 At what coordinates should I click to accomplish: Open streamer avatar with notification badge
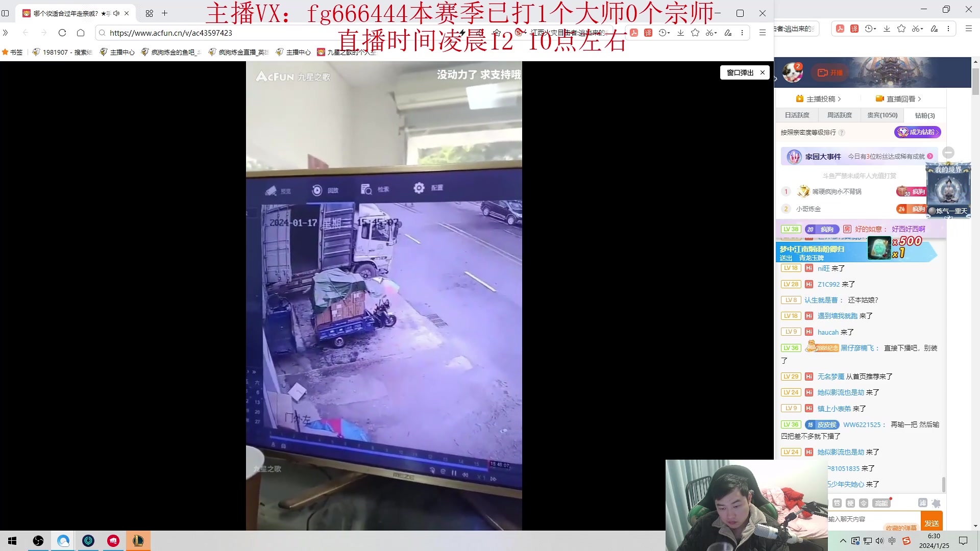(x=793, y=72)
